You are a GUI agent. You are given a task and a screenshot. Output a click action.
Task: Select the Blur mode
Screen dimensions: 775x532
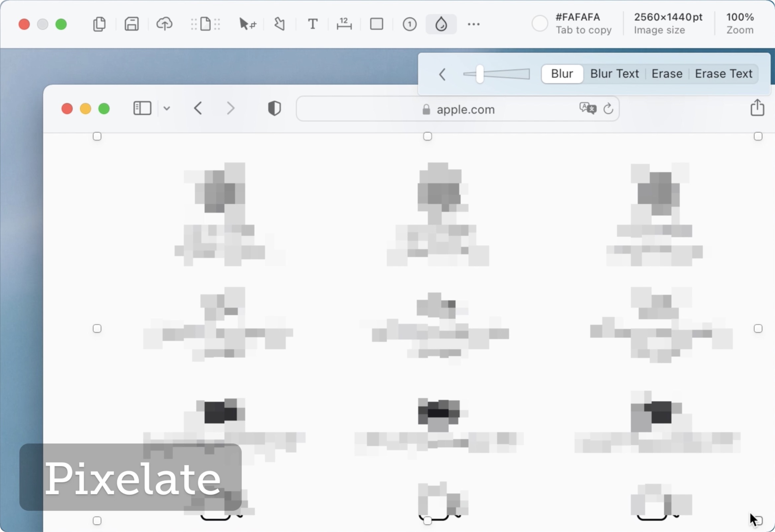point(562,74)
